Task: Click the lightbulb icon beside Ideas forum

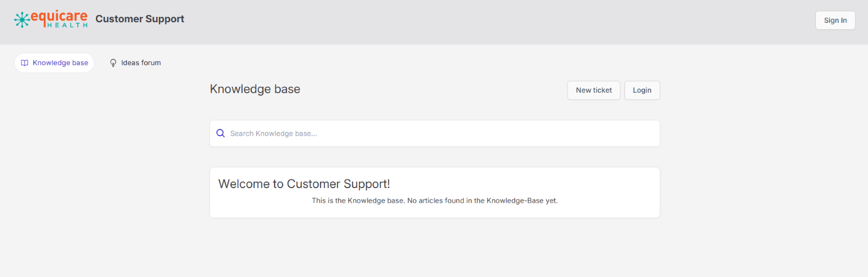Action: pyautogui.click(x=113, y=63)
